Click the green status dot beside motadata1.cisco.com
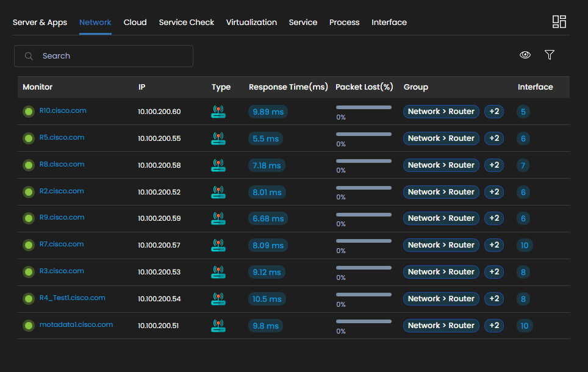Viewport: 588px width, 372px height. coord(28,326)
